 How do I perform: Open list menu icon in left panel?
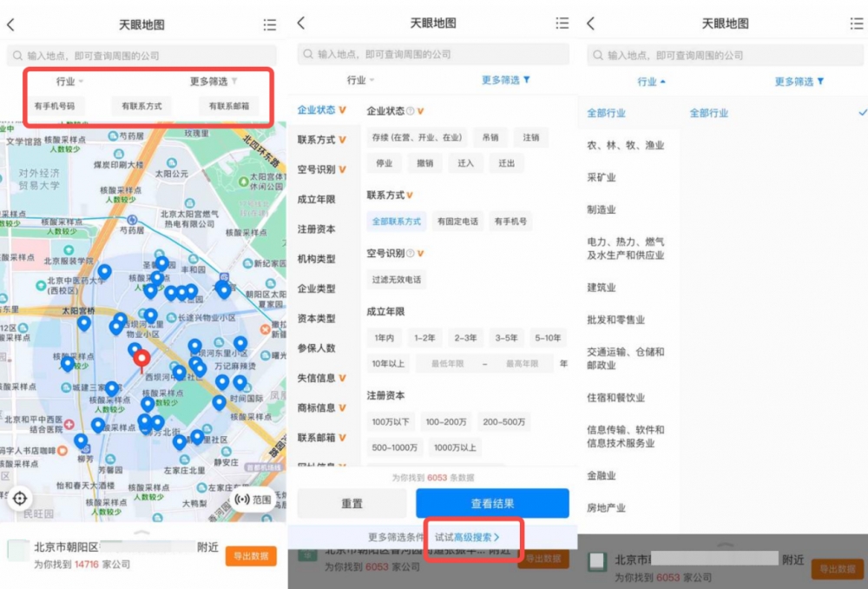[x=270, y=24]
